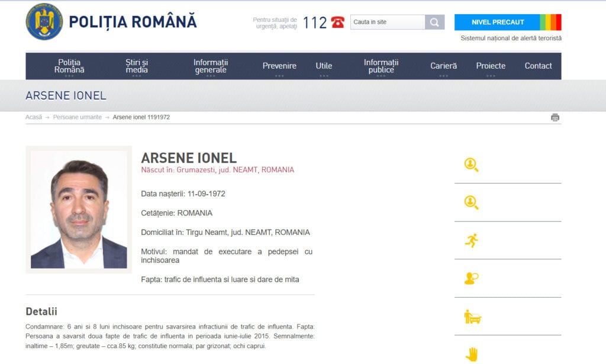Screen dimensions: 606x364
Task: Open the Utile menu
Action: coord(324,66)
